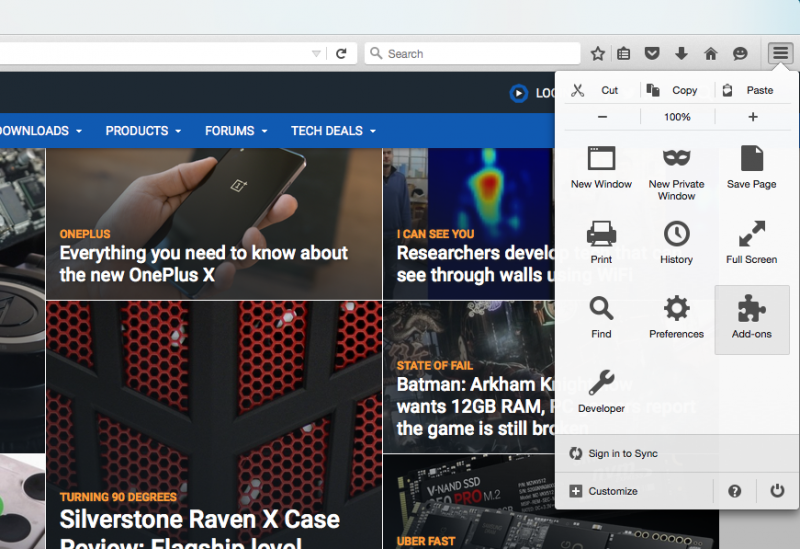The height and width of the screenshot is (549, 800).
Task: Select the Print icon in menu
Action: click(x=601, y=235)
